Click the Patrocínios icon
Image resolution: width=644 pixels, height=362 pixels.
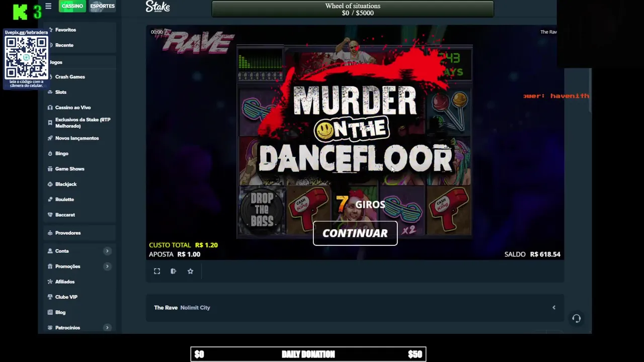[x=50, y=328]
